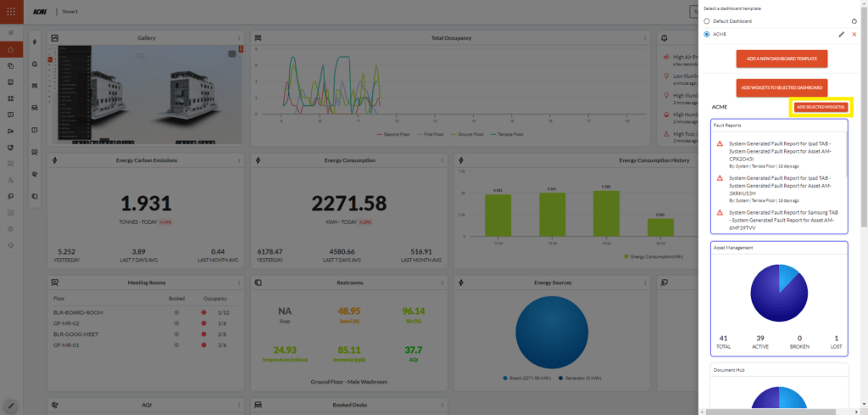The width and height of the screenshot is (868, 415).
Task: Open Energy Carbon Emissions three-dot menu
Action: point(241,160)
